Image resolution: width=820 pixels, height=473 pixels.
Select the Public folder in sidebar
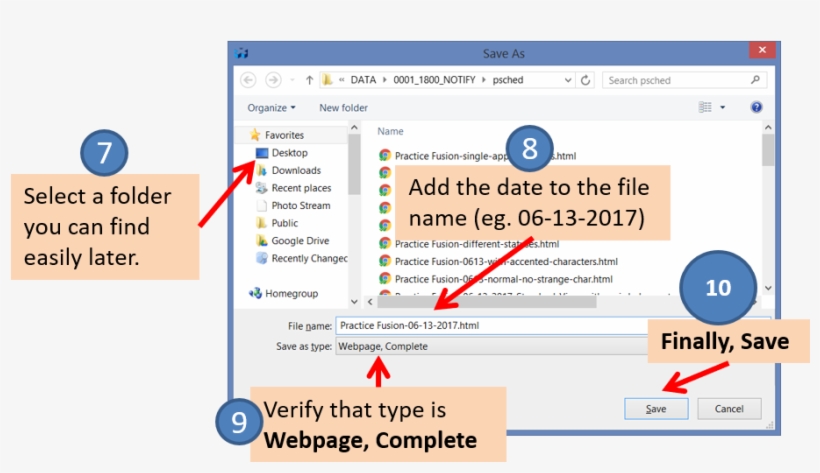(284, 223)
